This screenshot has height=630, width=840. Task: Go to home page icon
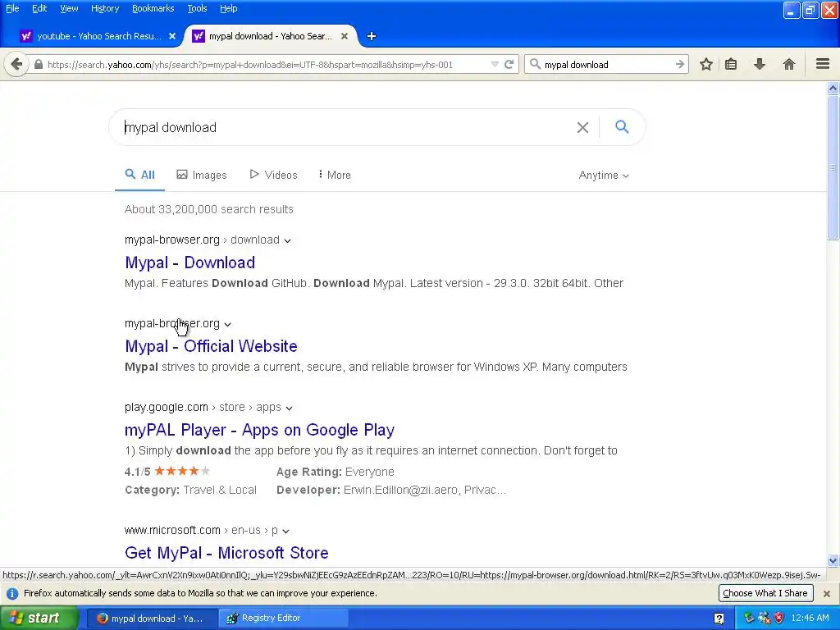[788, 65]
